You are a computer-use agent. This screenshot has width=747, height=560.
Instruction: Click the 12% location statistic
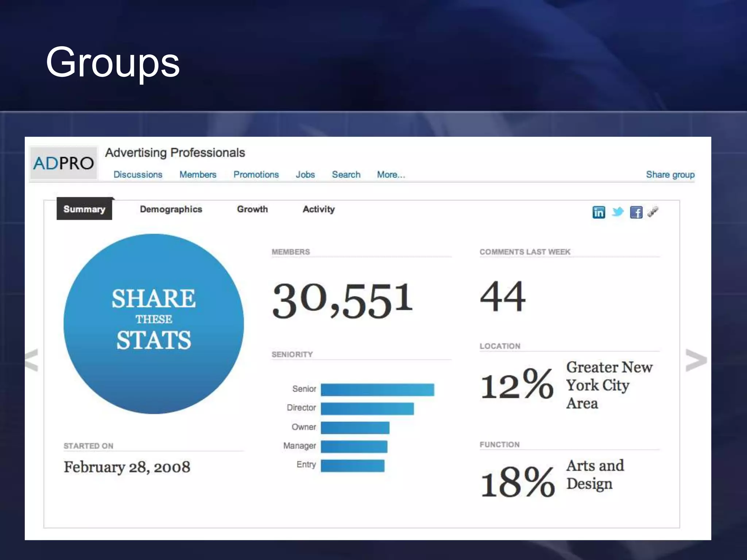click(517, 384)
